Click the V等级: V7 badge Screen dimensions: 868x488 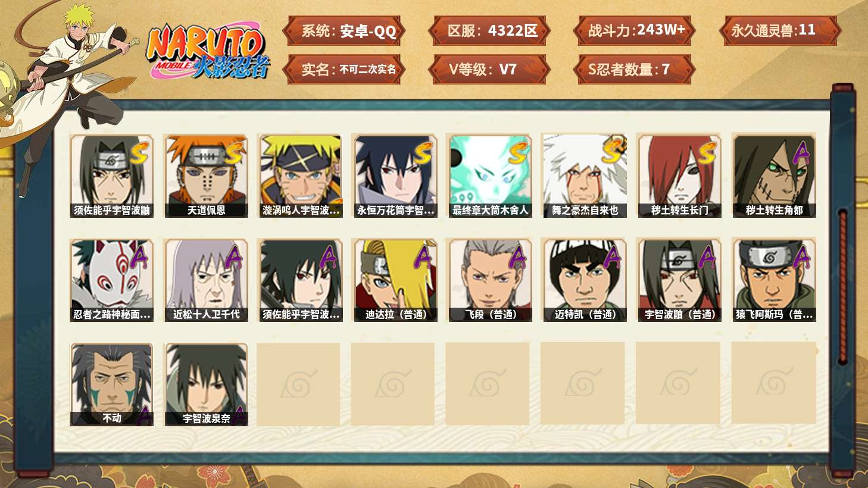pyautogui.click(x=489, y=69)
